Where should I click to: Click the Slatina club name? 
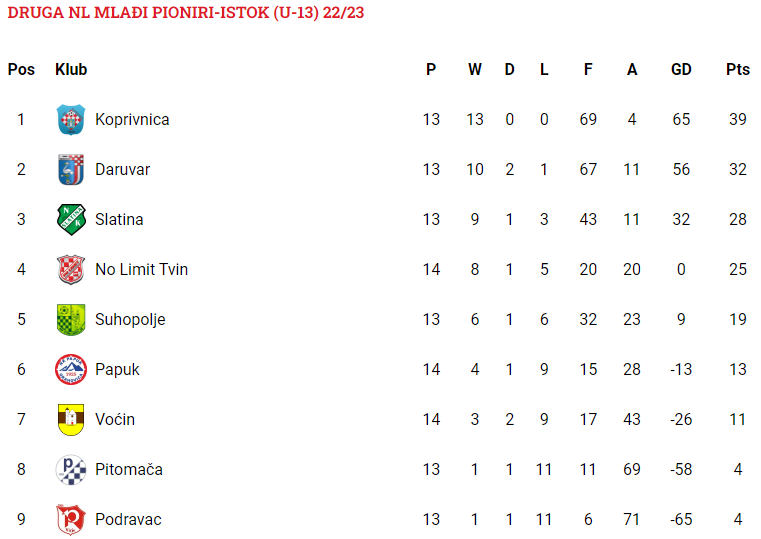coord(119,219)
